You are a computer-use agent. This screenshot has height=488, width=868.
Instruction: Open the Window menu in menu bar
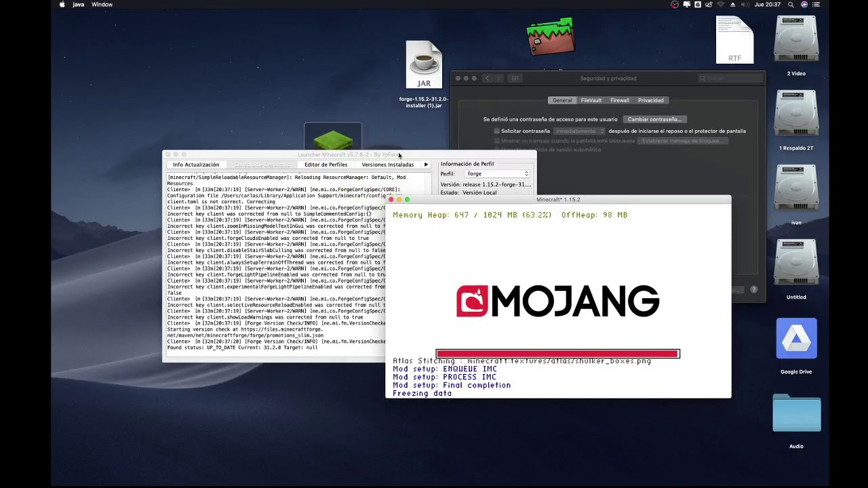pyautogui.click(x=102, y=4)
